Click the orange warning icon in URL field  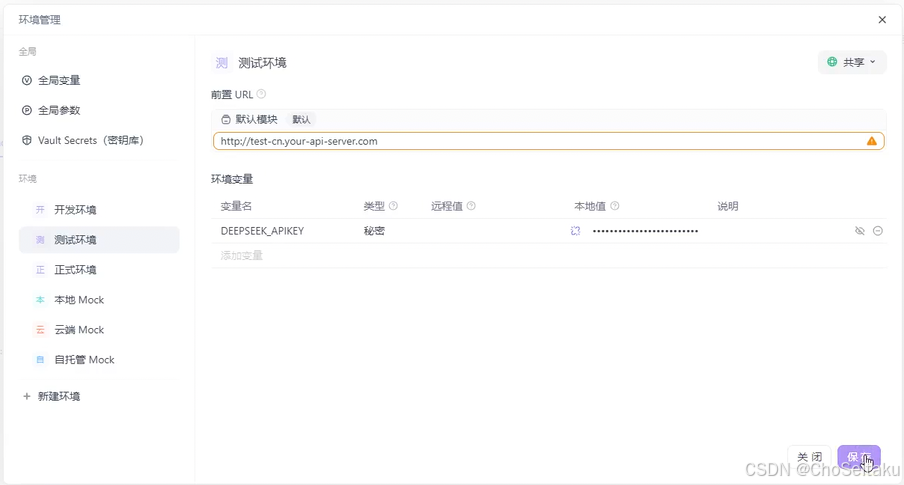[x=872, y=141]
